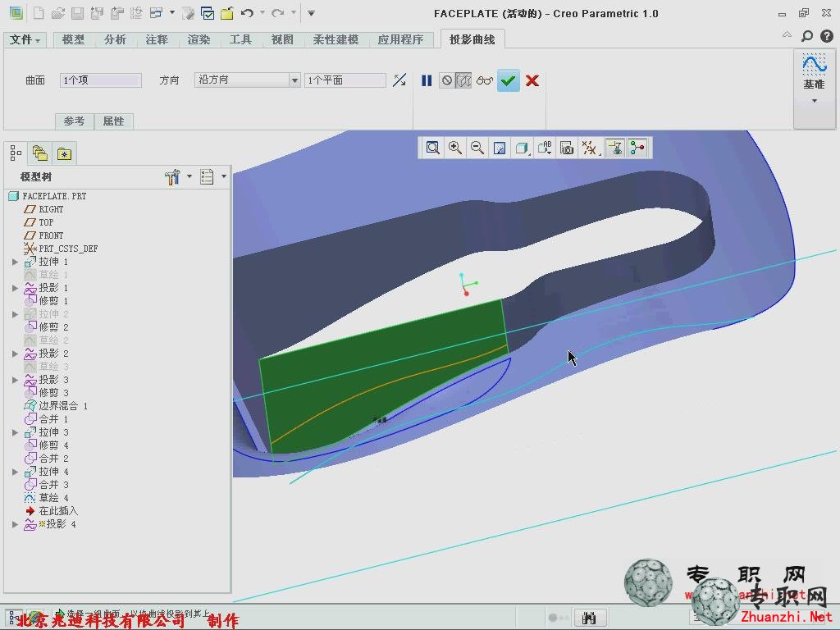Click the Open file icon
840x630 pixels.
click(x=58, y=13)
